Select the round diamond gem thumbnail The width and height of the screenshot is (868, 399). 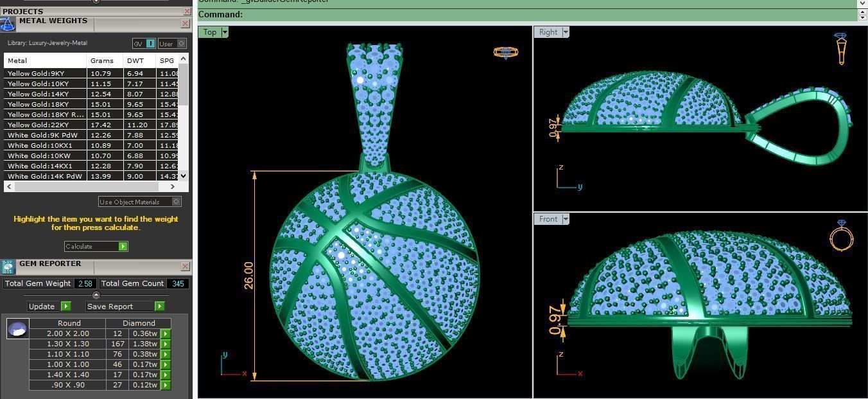(17, 329)
